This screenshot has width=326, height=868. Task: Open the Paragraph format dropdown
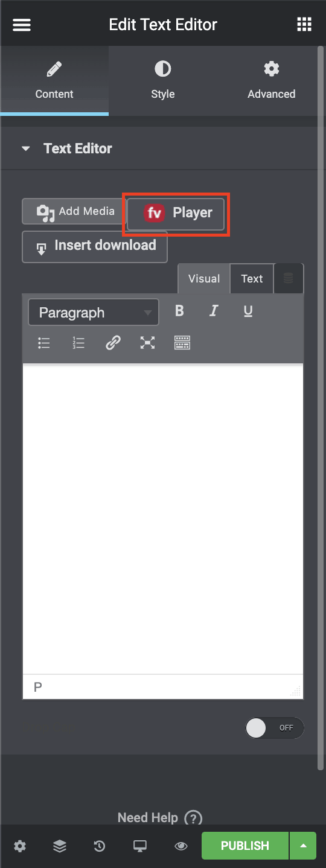point(94,313)
